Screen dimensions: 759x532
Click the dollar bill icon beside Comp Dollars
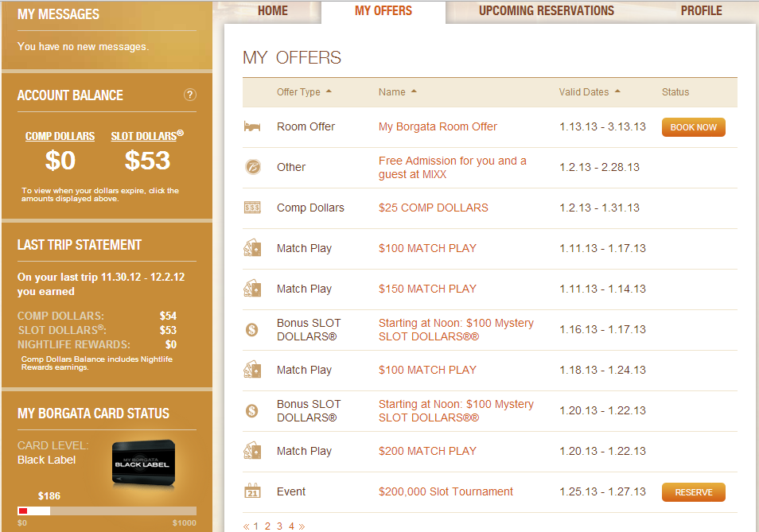(252, 208)
